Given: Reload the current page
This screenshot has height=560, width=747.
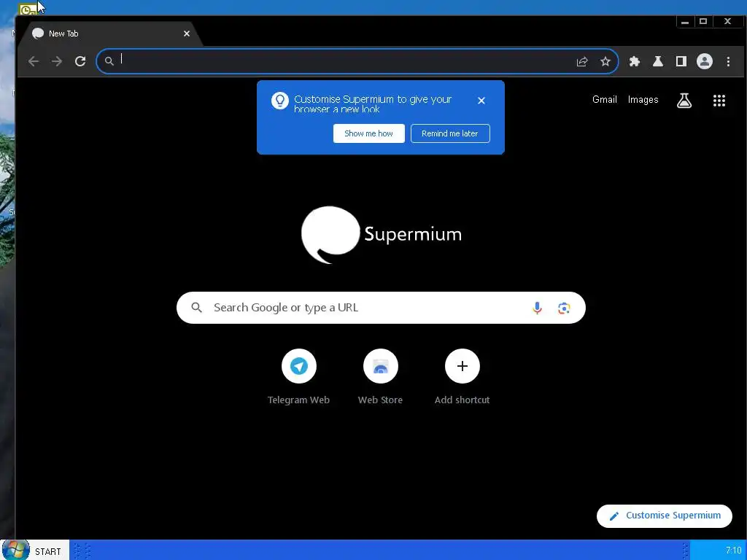Looking at the screenshot, I should [x=80, y=61].
